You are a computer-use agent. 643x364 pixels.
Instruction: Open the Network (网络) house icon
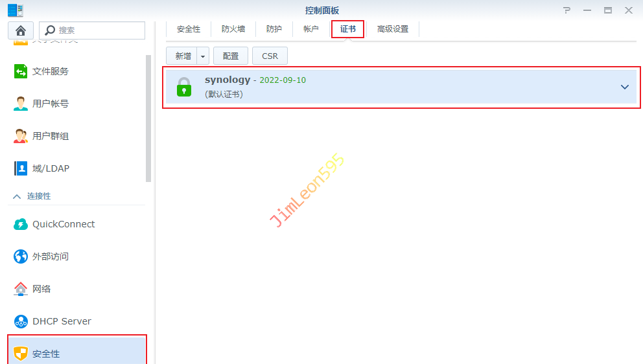(21, 289)
